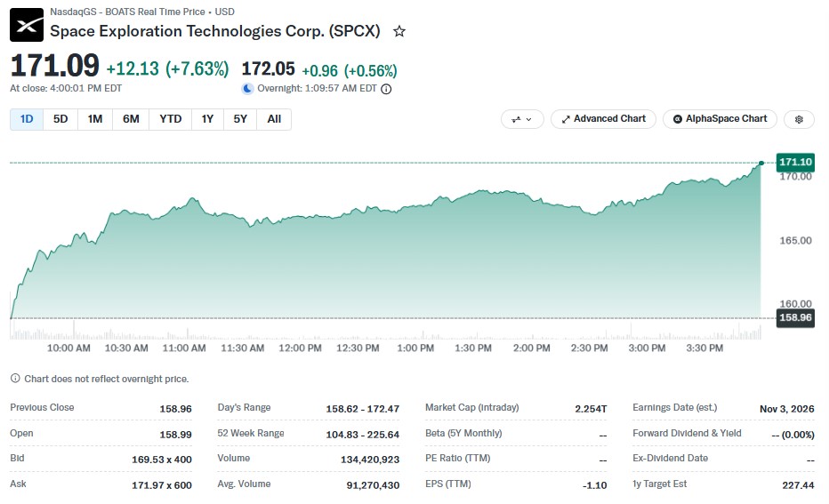The width and height of the screenshot is (829, 504).
Task: Click Market Cap value 2.254T
Action: [592, 409]
